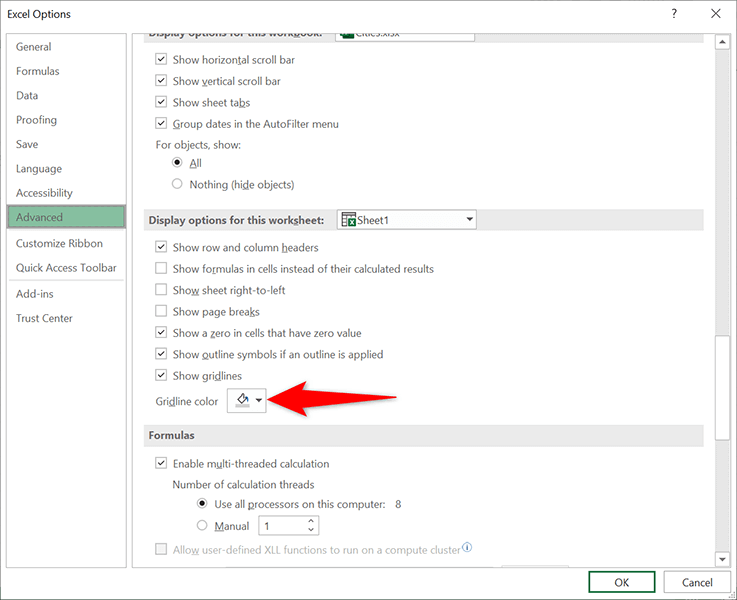Enable Show formulas in cells checkbox
The height and width of the screenshot is (600, 737).
pyautogui.click(x=161, y=268)
